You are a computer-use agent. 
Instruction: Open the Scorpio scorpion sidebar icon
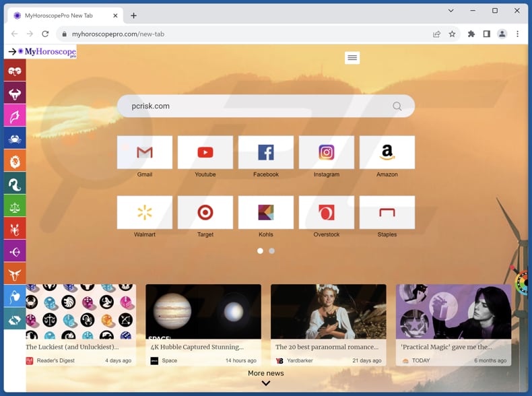15,228
